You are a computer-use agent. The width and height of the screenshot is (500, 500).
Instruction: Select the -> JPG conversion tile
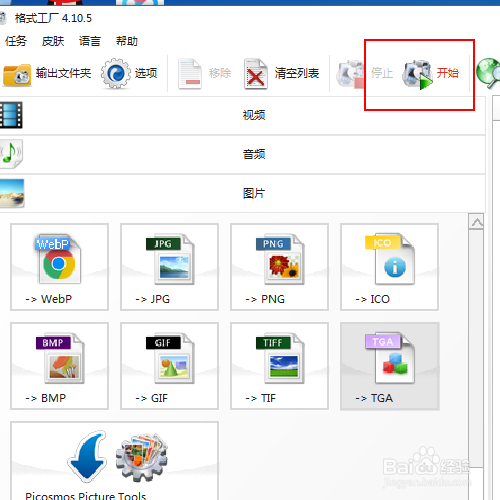[x=169, y=267]
